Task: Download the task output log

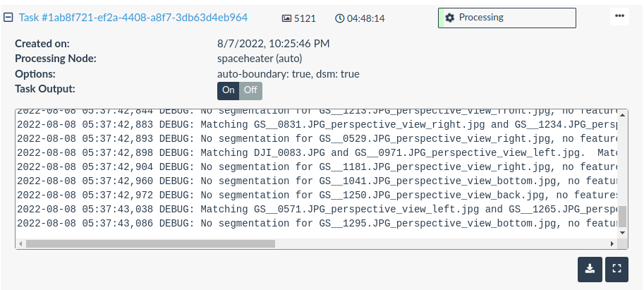Action: pos(590,270)
